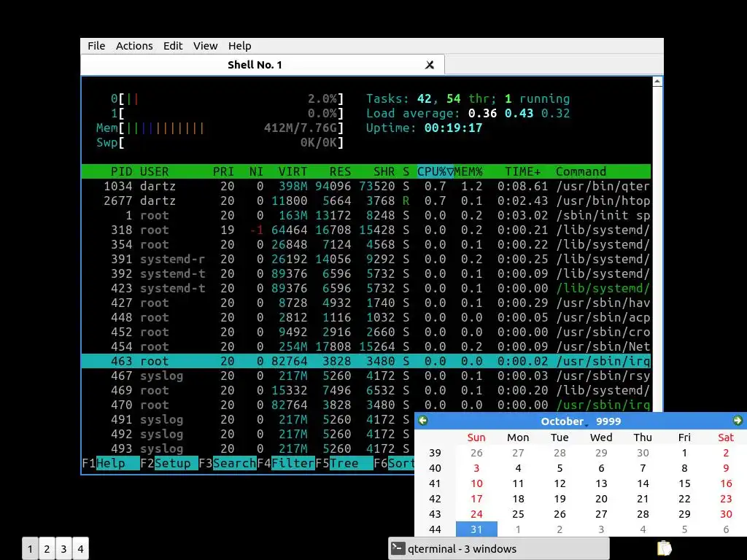Select process 427 root row

tap(366, 303)
